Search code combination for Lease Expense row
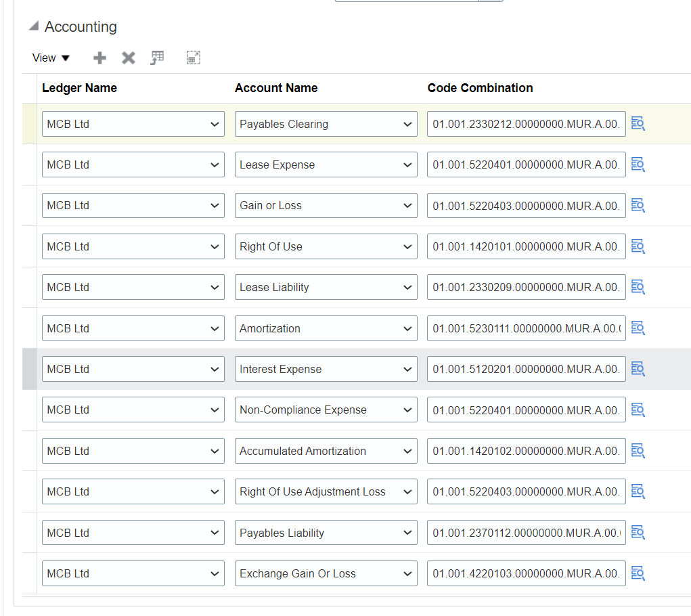This screenshot has width=691, height=616. coord(638,164)
